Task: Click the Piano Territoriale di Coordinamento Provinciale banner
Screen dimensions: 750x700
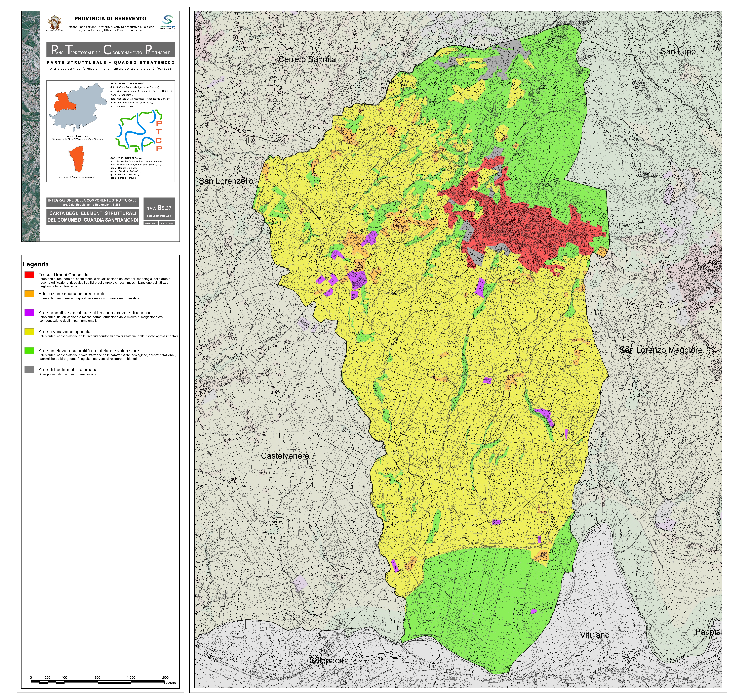Action: click(111, 49)
